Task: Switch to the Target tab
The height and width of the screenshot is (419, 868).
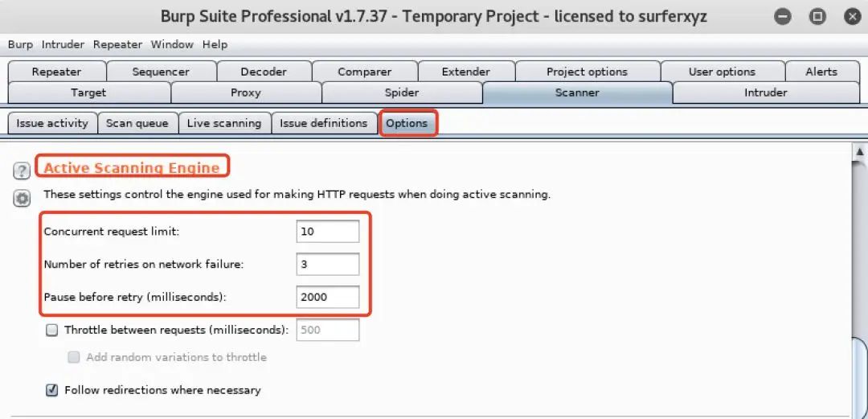Action: (x=88, y=92)
